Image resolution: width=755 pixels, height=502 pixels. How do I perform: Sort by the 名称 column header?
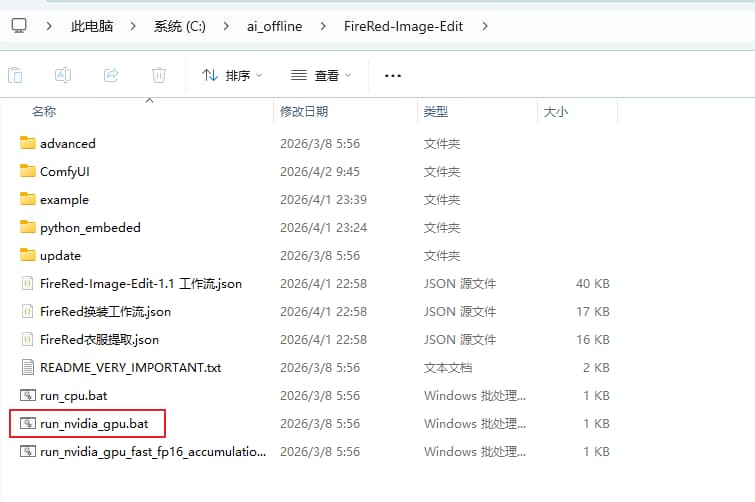point(44,112)
